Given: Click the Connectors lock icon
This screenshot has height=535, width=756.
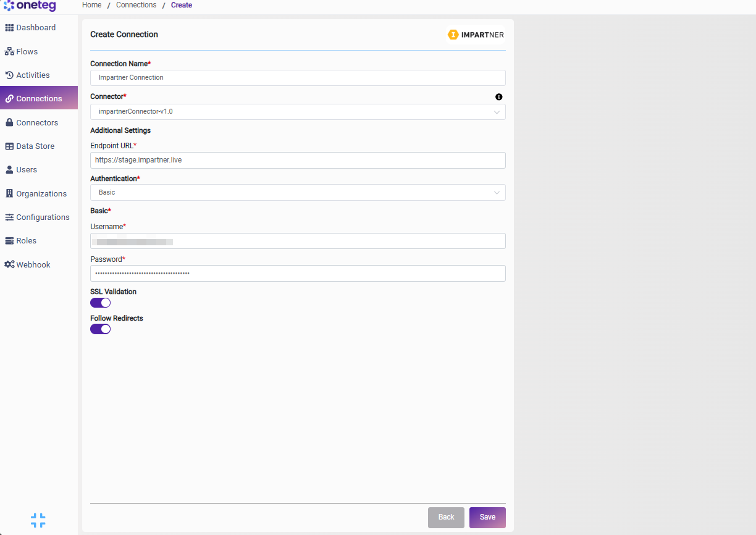Looking at the screenshot, I should click(x=9, y=122).
